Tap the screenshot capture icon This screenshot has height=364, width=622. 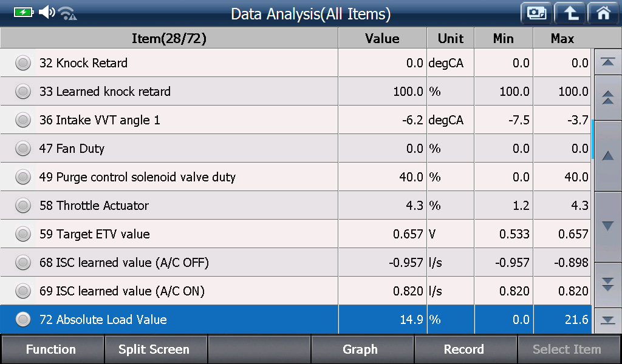click(x=536, y=13)
